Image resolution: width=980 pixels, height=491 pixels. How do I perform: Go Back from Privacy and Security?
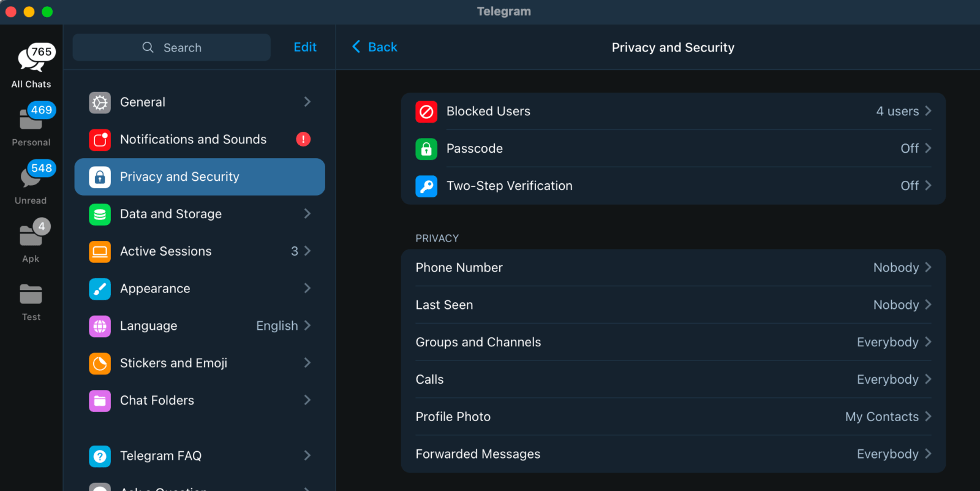pos(374,47)
